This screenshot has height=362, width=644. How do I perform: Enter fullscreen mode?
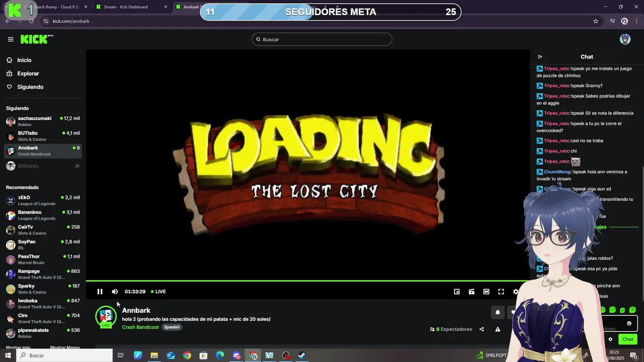(501, 292)
